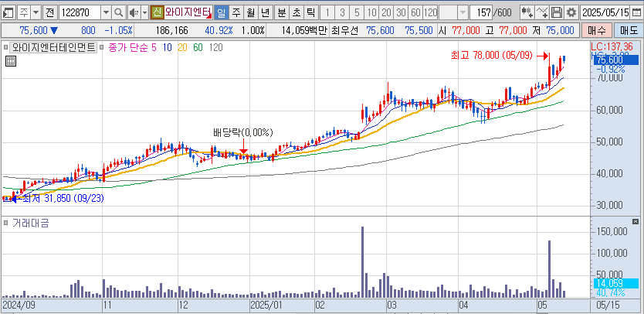
Task: Click the 2025/01 date axis label
Action: coord(266,305)
